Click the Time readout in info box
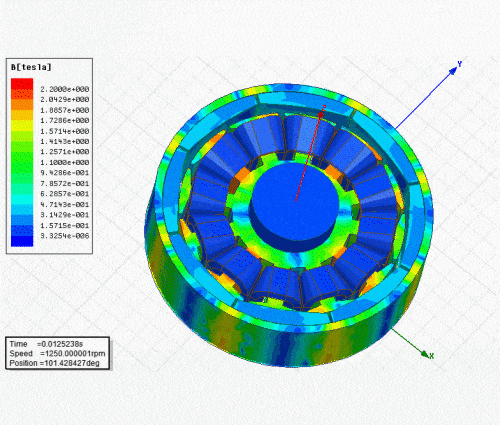The height and width of the screenshot is (425, 500). click(x=46, y=344)
